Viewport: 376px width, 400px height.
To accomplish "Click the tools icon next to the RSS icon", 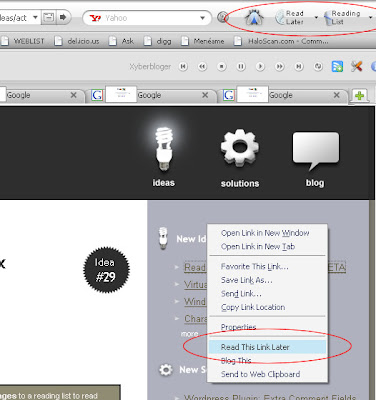I will click(356, 67).
